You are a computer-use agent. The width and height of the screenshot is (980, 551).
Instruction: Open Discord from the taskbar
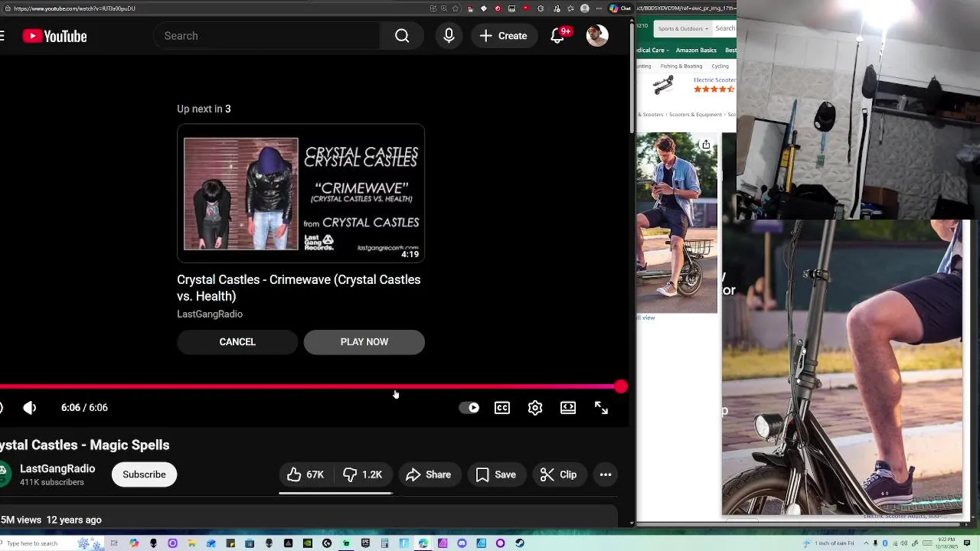tap(462, 543)
